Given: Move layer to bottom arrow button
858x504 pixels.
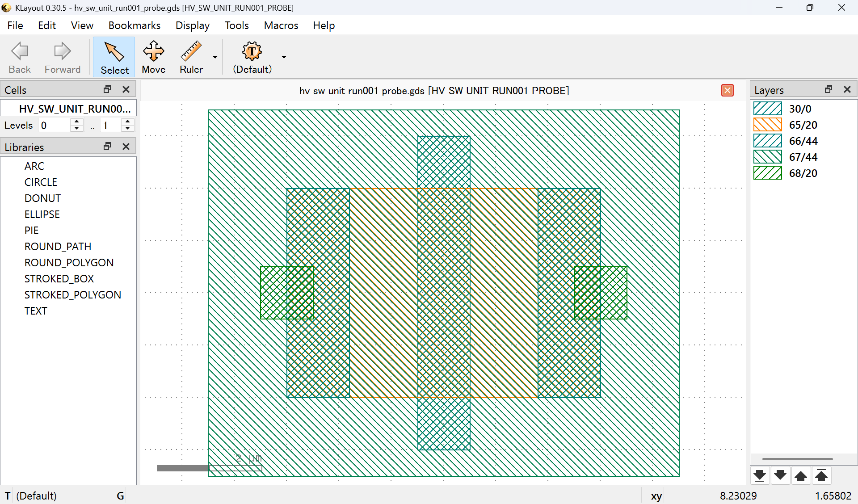Looking at the screenshot, I should coord(759,475).
